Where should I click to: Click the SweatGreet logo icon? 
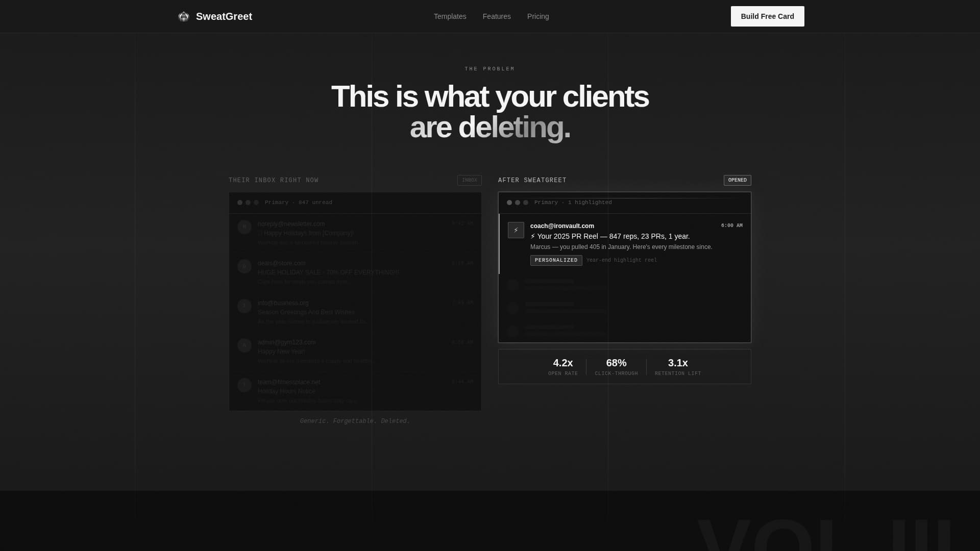[x=183, y=16]
